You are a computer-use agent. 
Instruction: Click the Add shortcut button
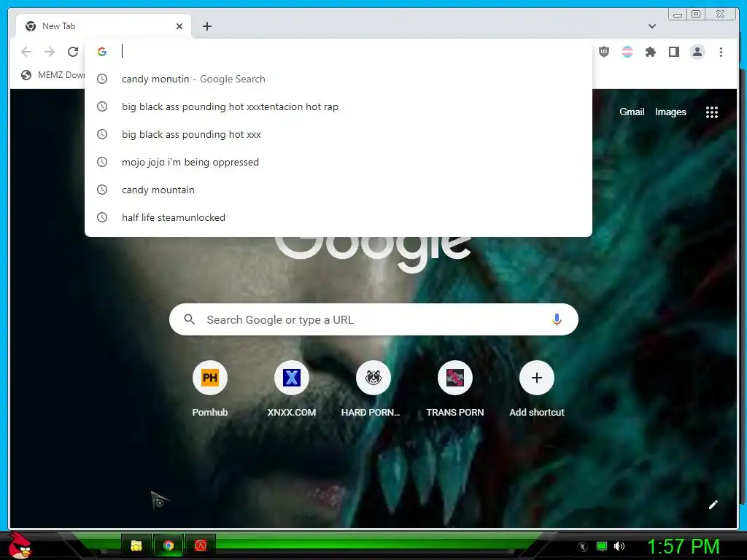click(x=536, y=389)
